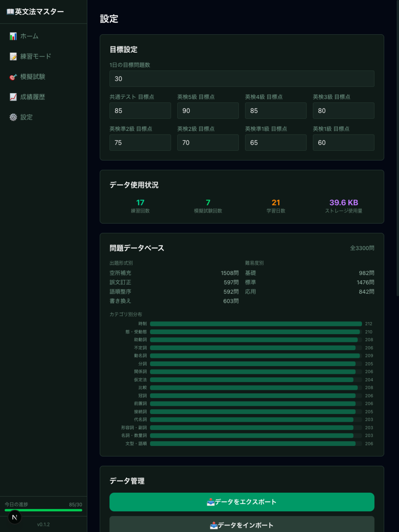Click the settings gear icon
Image resolution: width=399 pixels, height=532 pixels.
[13, 117]
